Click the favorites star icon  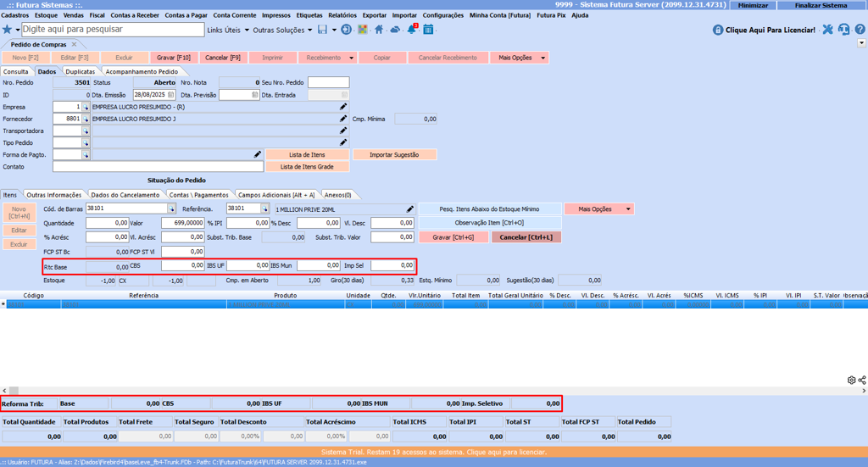[8, 30]
